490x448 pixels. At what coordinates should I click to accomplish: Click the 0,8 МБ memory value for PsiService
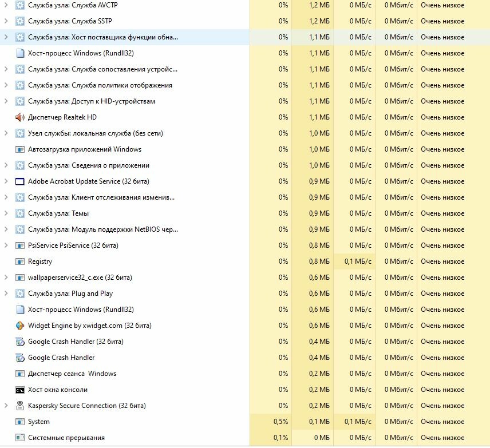pos(319,245)
